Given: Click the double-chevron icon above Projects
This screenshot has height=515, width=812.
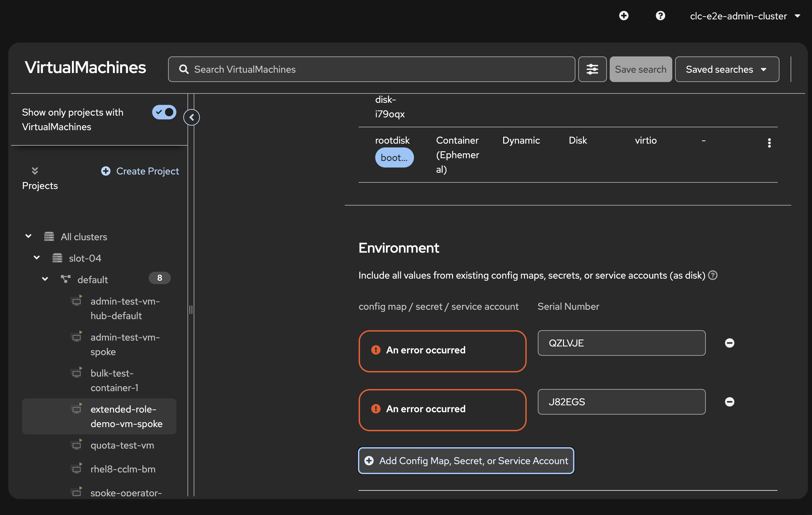Looking at the screenshot, I should pyautogui.click(x=35, y=171).
